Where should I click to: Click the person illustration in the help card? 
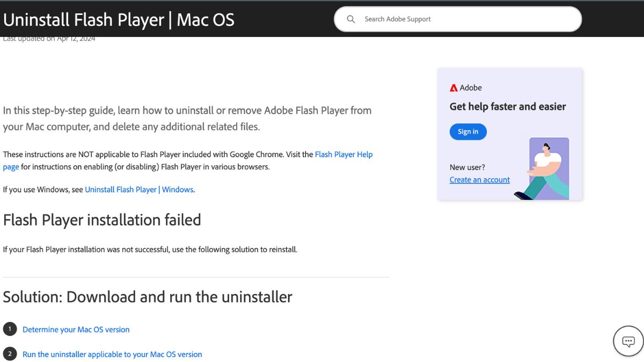[x=547, y=167]
